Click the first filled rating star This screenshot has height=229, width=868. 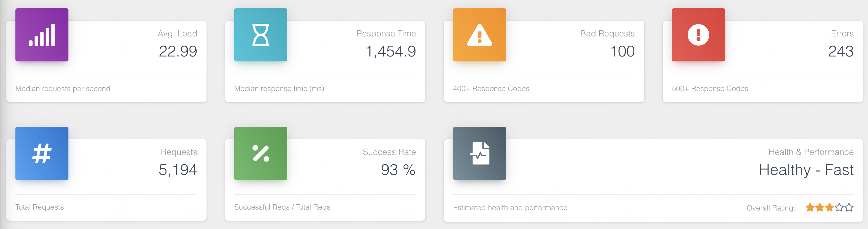[x=810, y=207]
